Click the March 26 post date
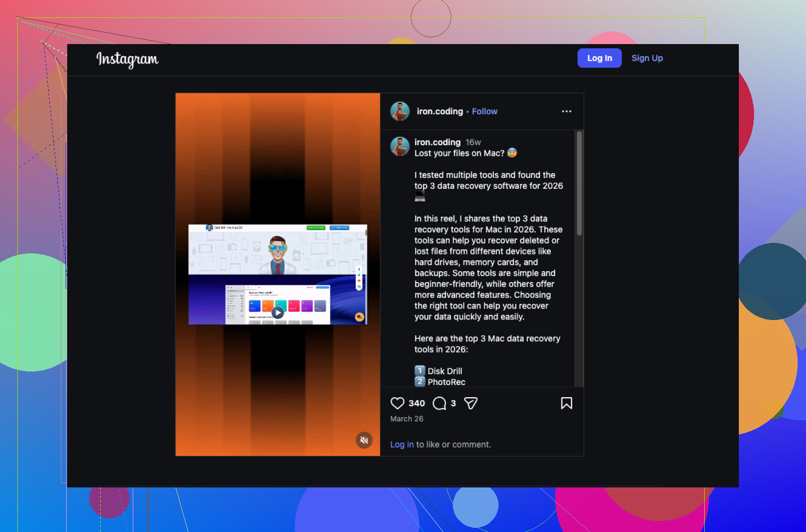 [x=407, y=419]
